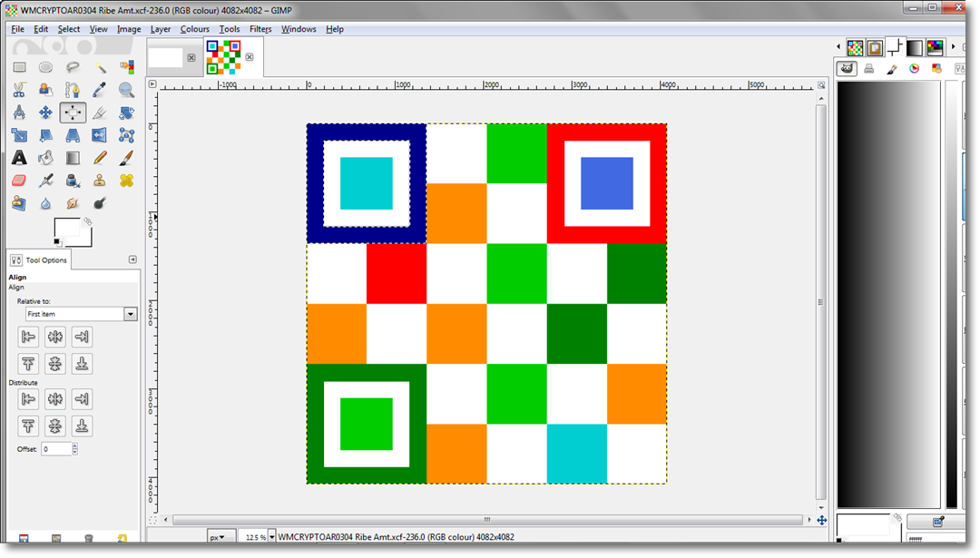980x558 pixels.
Task: Select the Paths pen tool
Action: tap(73, 90)
